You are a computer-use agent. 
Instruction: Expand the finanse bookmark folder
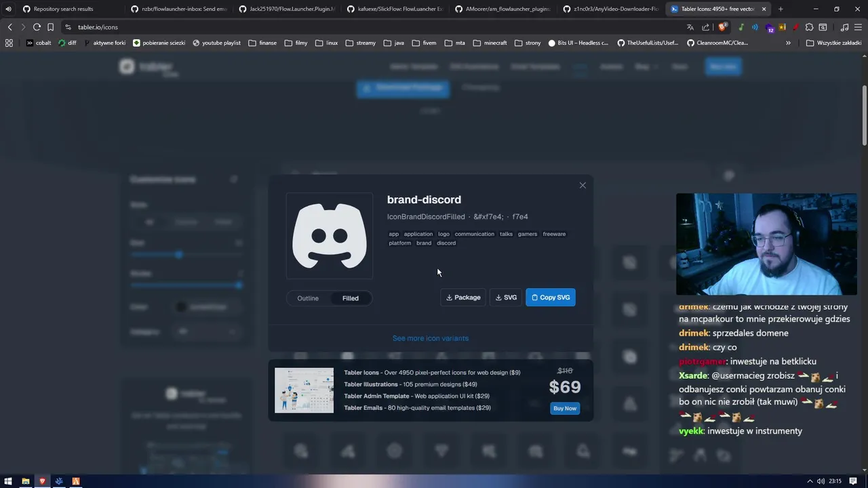[x=262, y=43]
